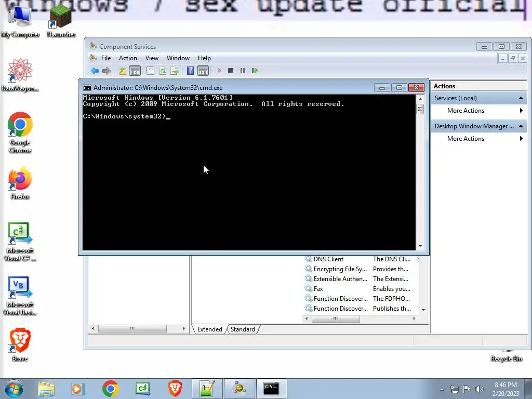Image resolution: width=532 pixels, height=399 pixels.
Task: Toggle Show/Hide Console Tree toolbar button
Action: coord(135,71)
